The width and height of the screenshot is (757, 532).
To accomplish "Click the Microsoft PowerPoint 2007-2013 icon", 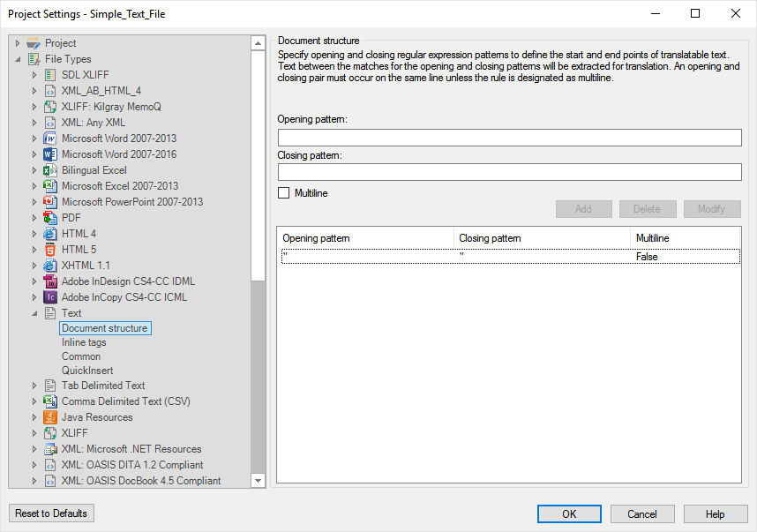I will pos(50,202).
